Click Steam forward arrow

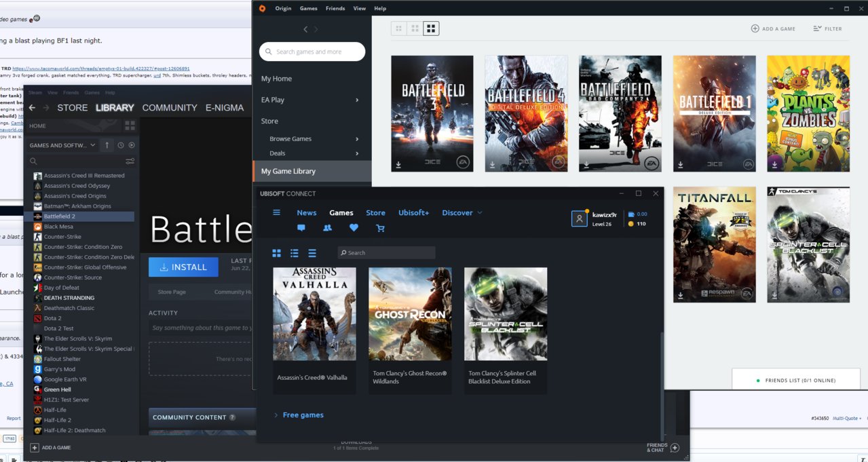tap(46, 108)
